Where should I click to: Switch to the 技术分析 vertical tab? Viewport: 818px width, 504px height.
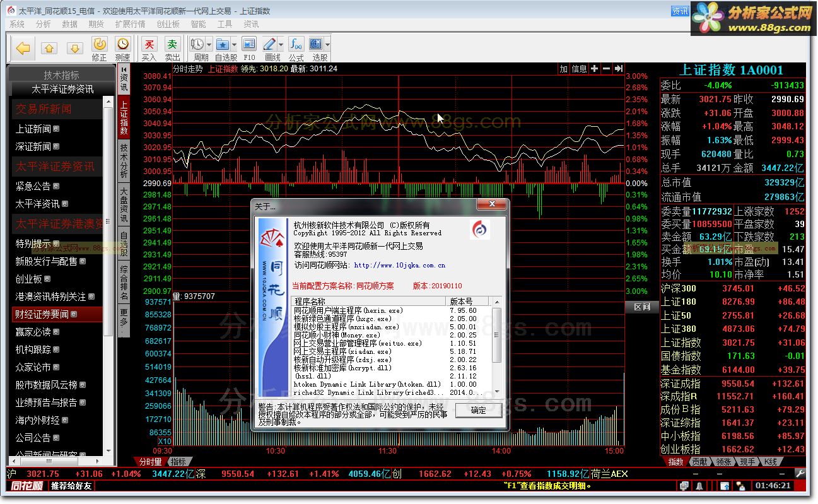[x=124, y=161]
